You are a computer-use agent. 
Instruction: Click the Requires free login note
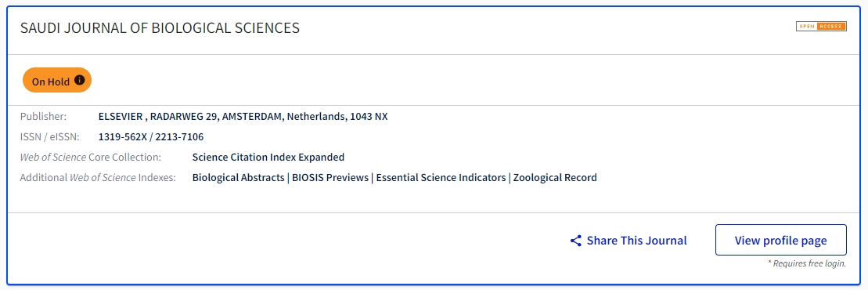pyautogui.click(x=806, y=263)
